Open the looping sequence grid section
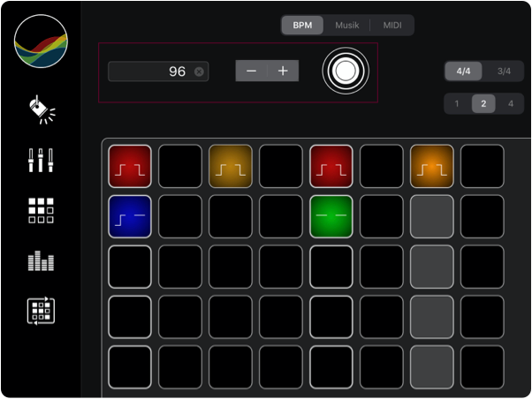 tap(41, 311)
